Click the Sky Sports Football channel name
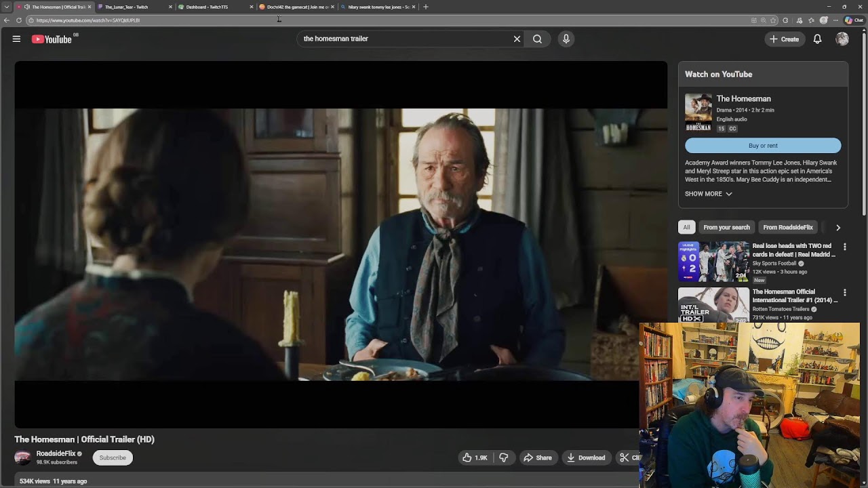 (x=774, y=264)
